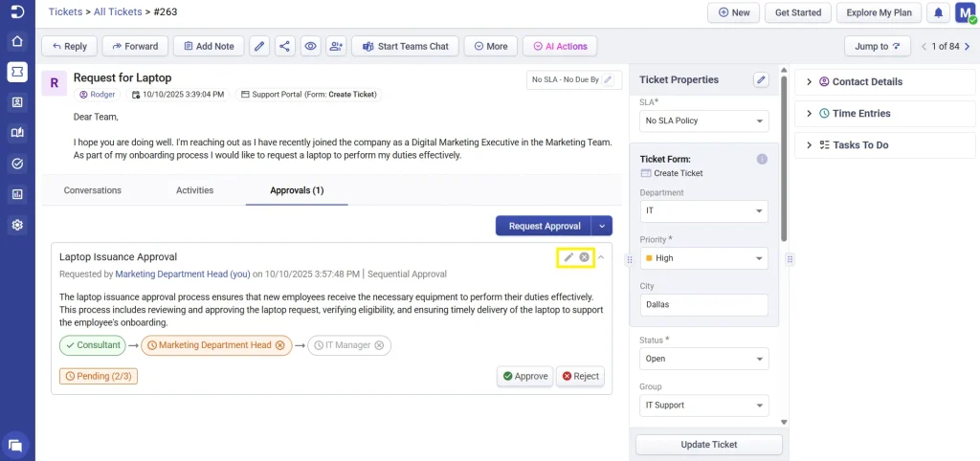Screen dimensions: 980x461
Task: Remove Marketing Department Head from the approval chain
Action: pyautogui.click(x=280, y=345)
